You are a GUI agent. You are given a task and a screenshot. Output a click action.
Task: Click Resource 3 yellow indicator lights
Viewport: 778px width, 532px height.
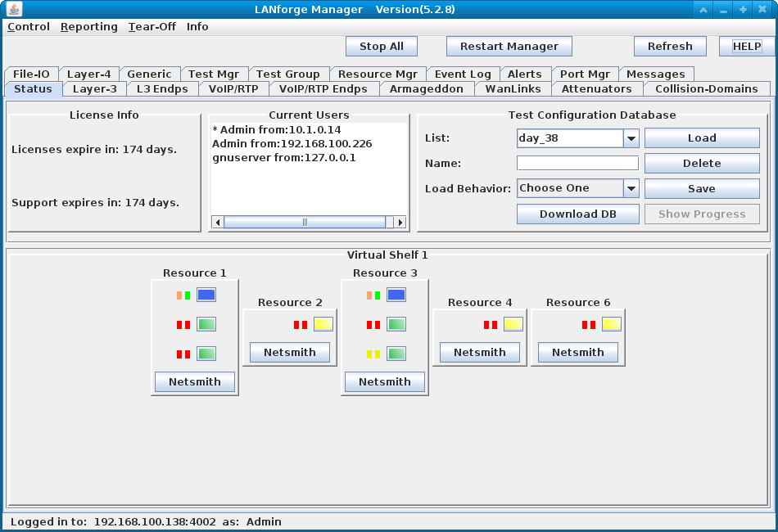(x=373, y=354)
